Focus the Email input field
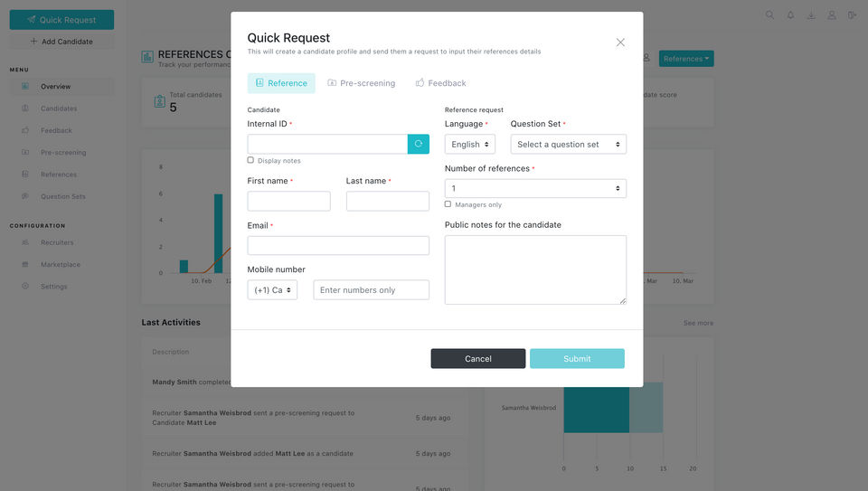Viewport: 868px width, 491px height. point(338,245)
